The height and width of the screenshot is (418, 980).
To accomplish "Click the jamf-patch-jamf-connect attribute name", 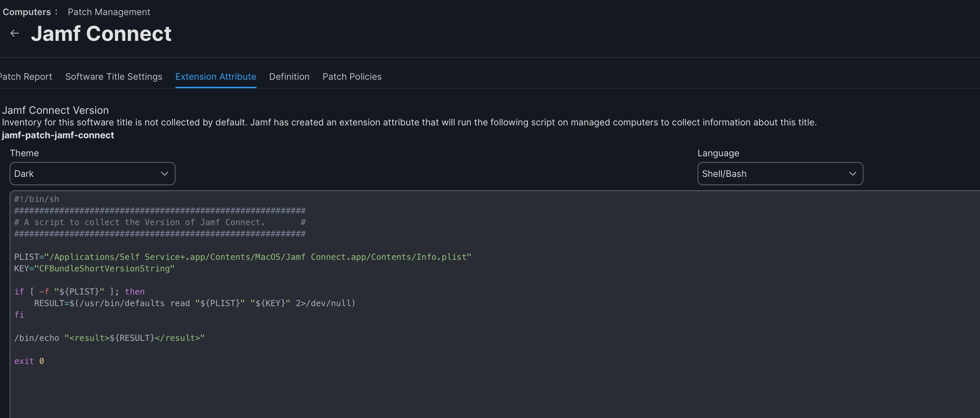I will tap(58, 135).
